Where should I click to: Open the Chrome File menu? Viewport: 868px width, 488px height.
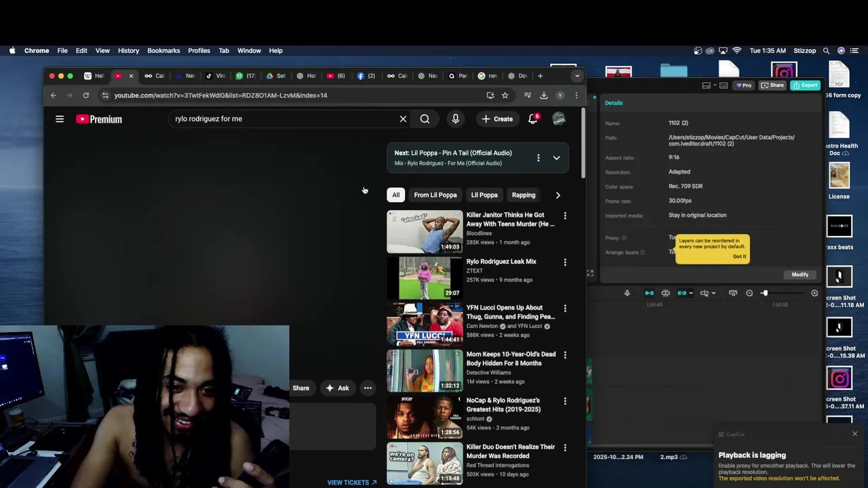pos(62,51)
